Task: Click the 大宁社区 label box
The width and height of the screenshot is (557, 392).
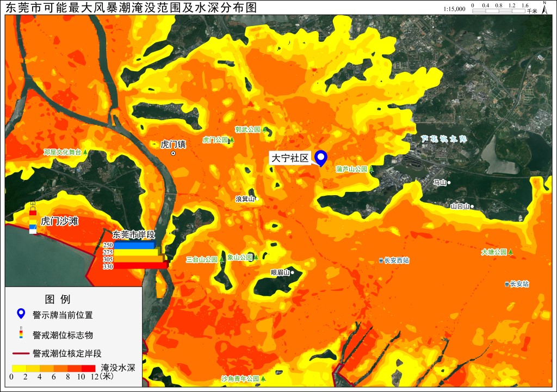Action: click(290, 158)
